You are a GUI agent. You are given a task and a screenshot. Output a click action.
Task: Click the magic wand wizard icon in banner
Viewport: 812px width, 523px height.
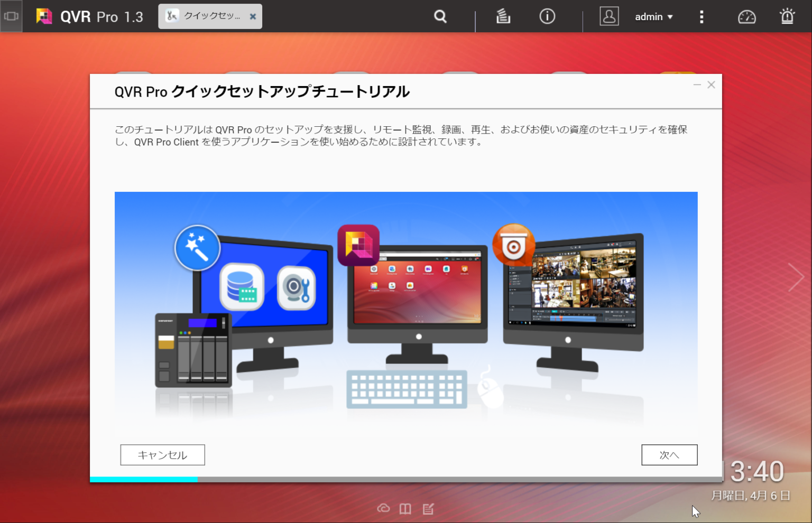pos(198,248)
